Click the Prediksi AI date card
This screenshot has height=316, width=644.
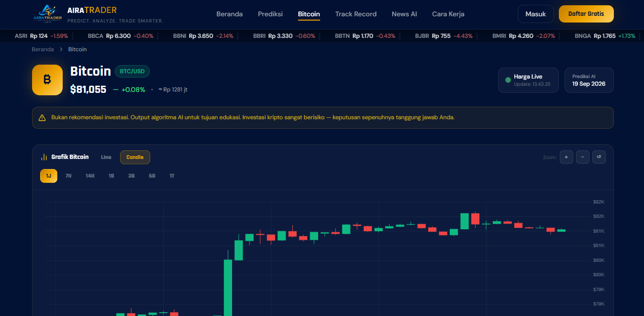coord(589,80)
